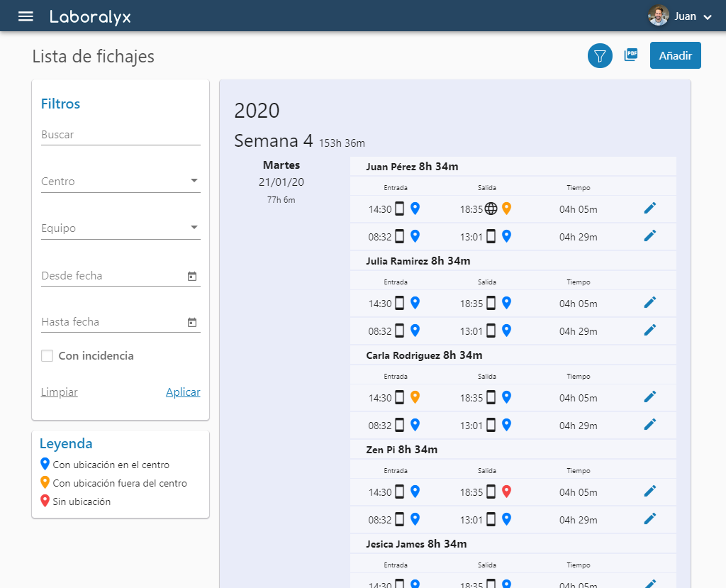
Task: Click phone icon on Zen Pi 14:30 entry
Action: point(400,492)
